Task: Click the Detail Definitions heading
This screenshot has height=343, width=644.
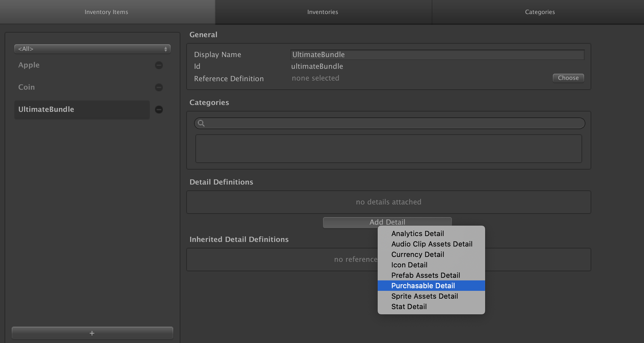Action: pyautogui.click(x=221, y=182)
